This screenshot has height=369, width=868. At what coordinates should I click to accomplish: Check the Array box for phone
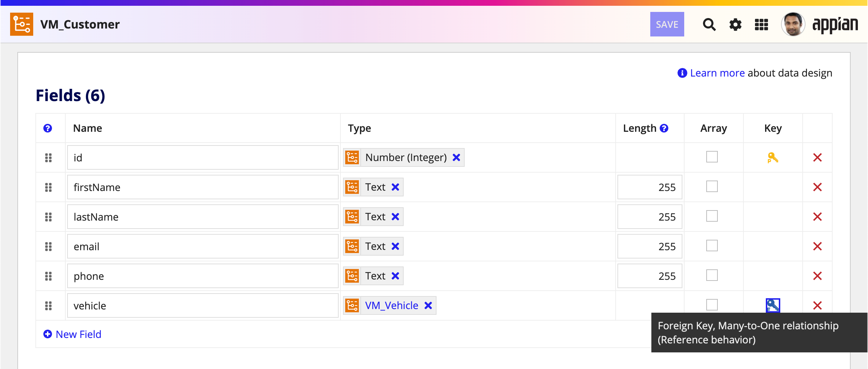[x=712, y=275]
